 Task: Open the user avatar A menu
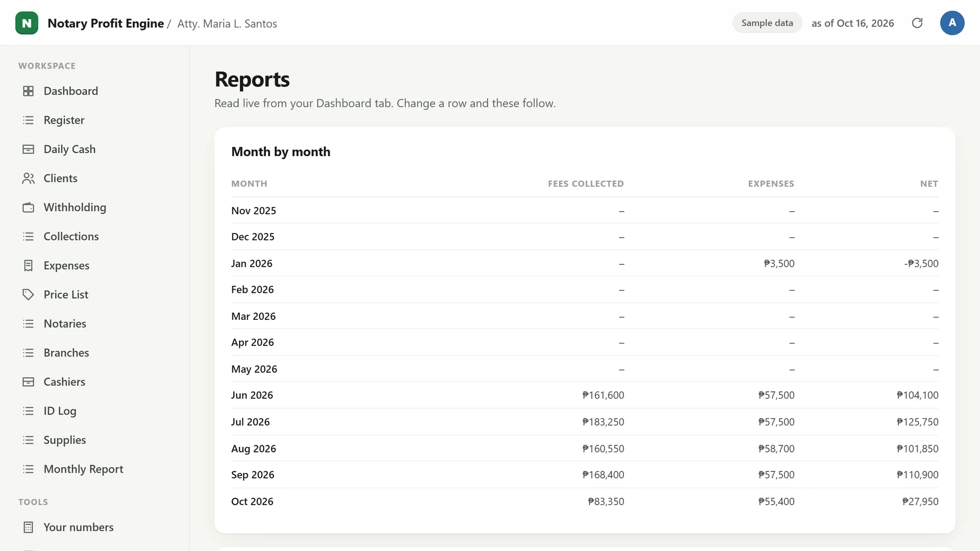coord(952,23)
